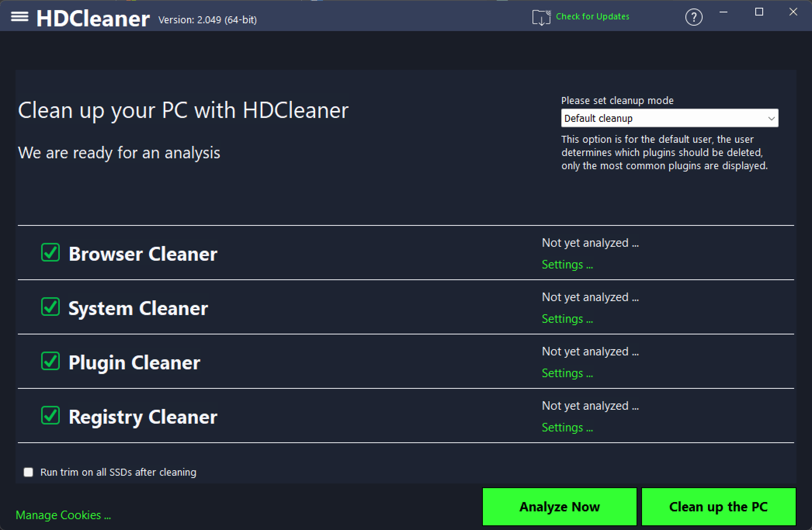Screen dimensions: 812x530
Task: Expand the Default cleanup selection list
Action: [x=669, y=118]
